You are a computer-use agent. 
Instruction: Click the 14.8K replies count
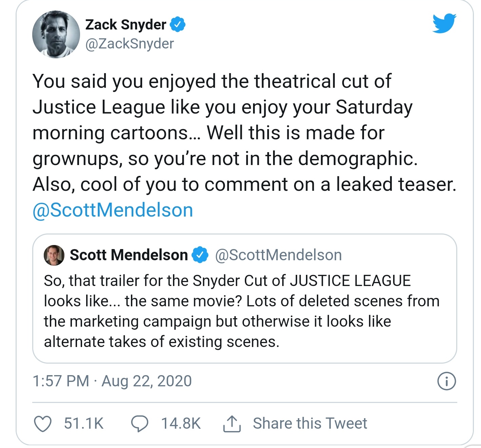point(181,424)
